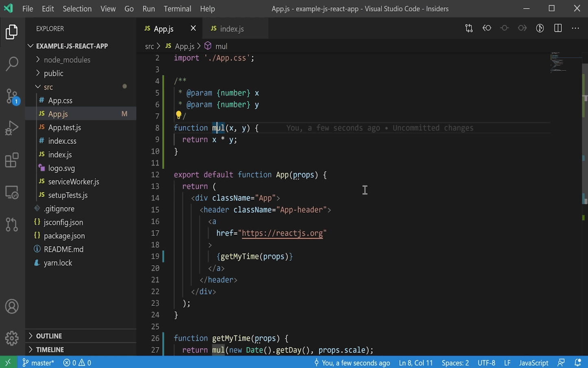588x368 pixels.
Task: Expand the TIMELINE panel
Action: pyautogui.click(x=50, y=349)
